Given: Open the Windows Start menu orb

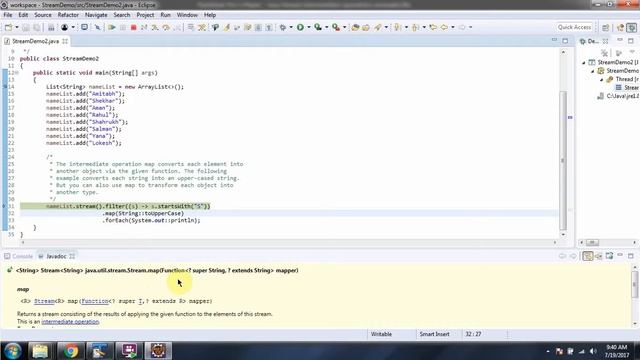Looking at the screenshot, I should pos(13,351).
